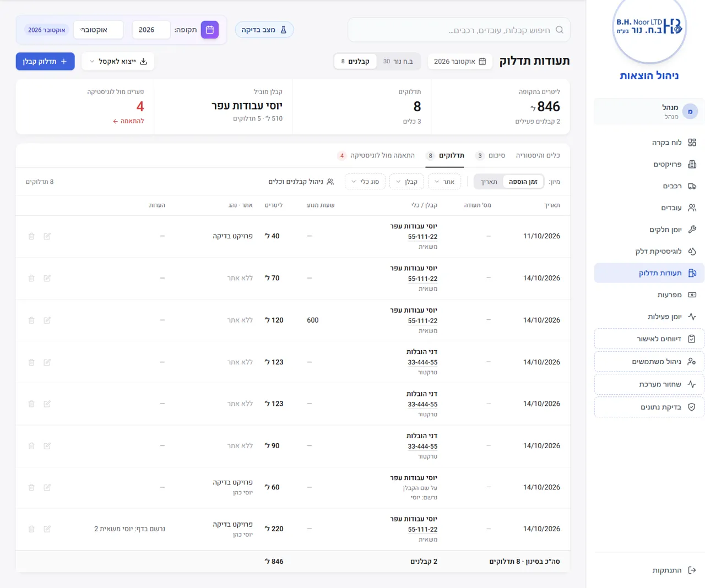Click the תדלוק קבלן add button
Image resolution: width=705 pixels, height=588 pixels.
coord(45,62)
